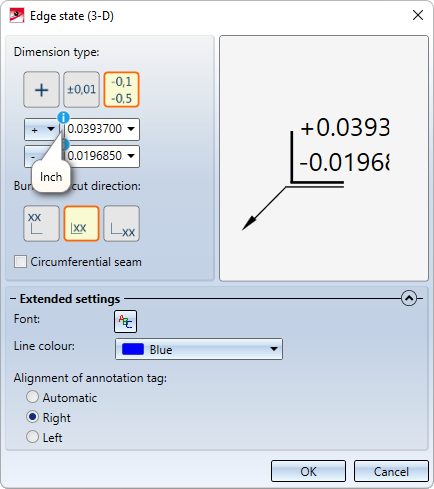Click the info icon by upper value
Image resolution: width=434 pixels, height=489 pixels.
[x=63, y=117]
